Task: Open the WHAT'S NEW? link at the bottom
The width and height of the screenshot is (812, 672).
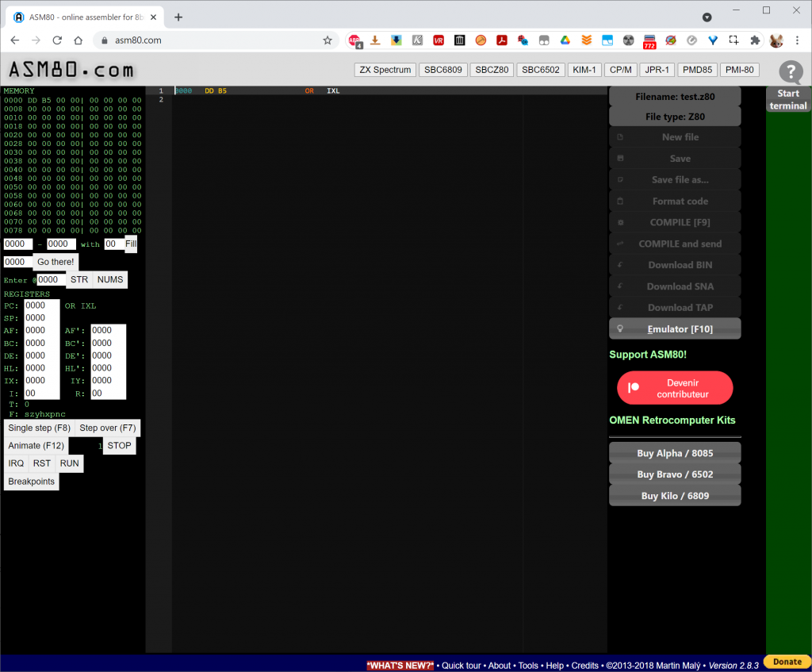Action: coord(400,665)
